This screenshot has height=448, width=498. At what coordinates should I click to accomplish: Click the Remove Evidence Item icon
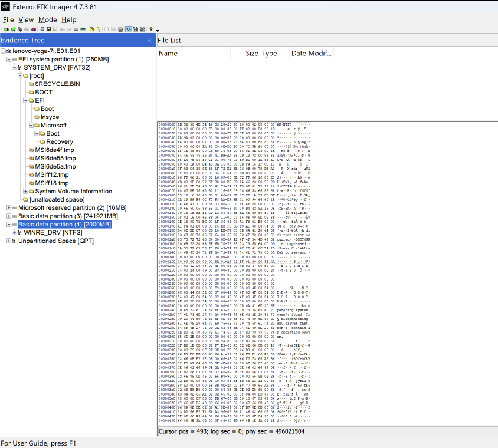(x=27, y=29)
